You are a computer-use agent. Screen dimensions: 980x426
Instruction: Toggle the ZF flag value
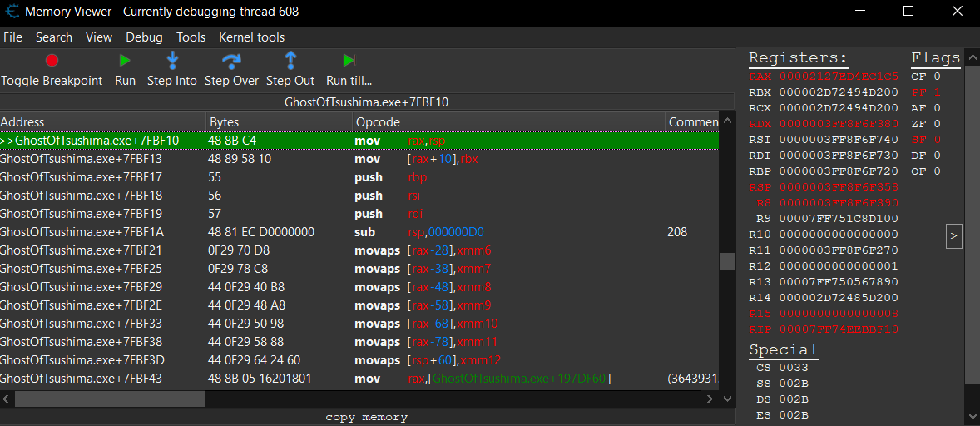tap(937, 124)
